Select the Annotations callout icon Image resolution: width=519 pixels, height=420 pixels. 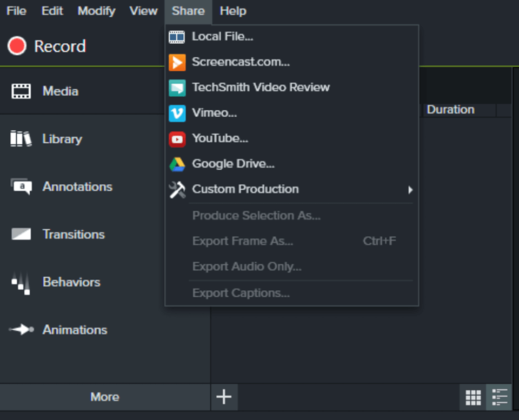(21, 186)
